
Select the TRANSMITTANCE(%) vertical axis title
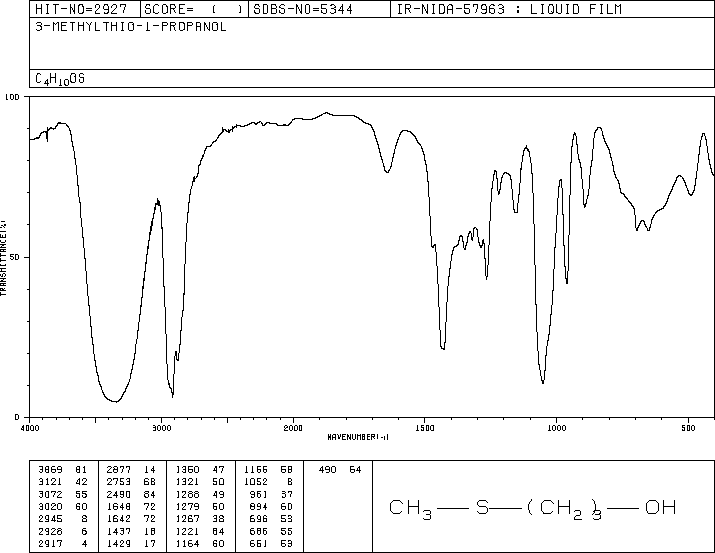coord(3,258)
